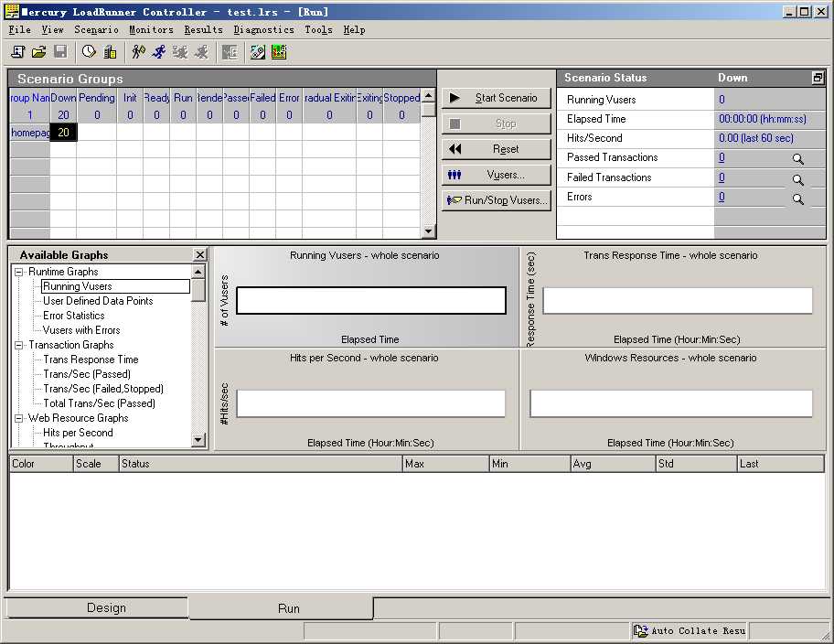834x644 pixels.
Task: Click the Failed Transactions value link
Action: 722,177
